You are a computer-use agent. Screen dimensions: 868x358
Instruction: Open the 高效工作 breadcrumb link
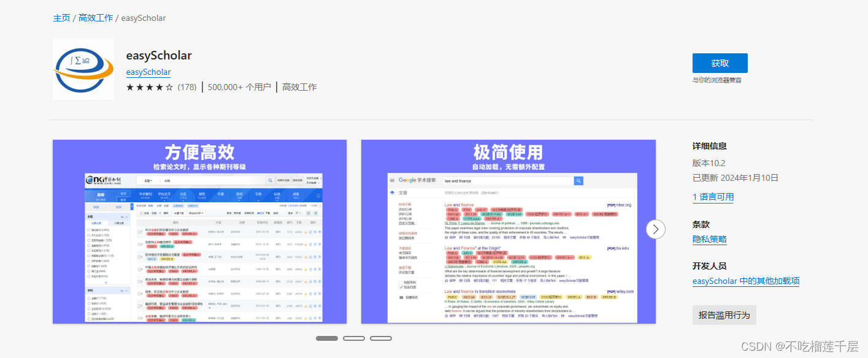point(96,18)
